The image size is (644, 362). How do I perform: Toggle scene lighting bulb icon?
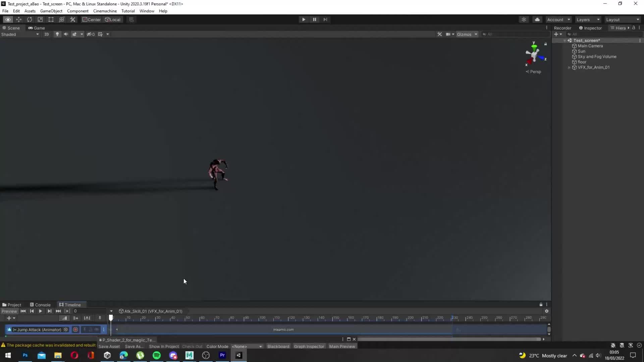click(x=57, y=34)
